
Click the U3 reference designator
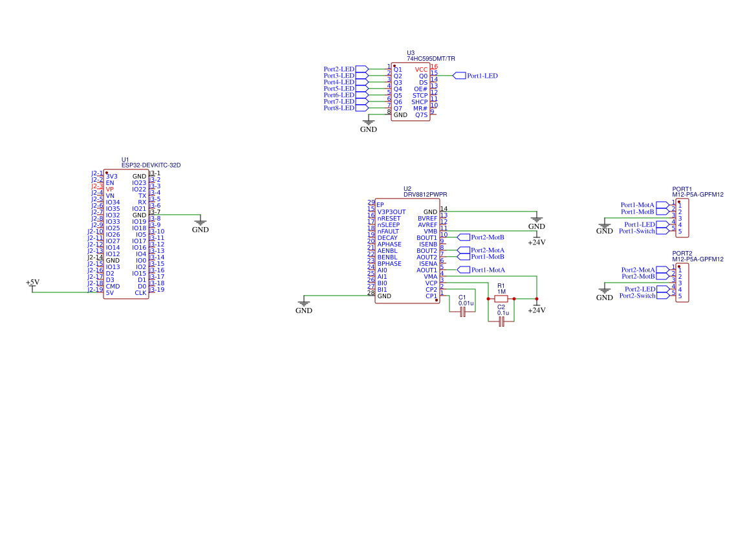pyautogui.click(x=411, y=53)
